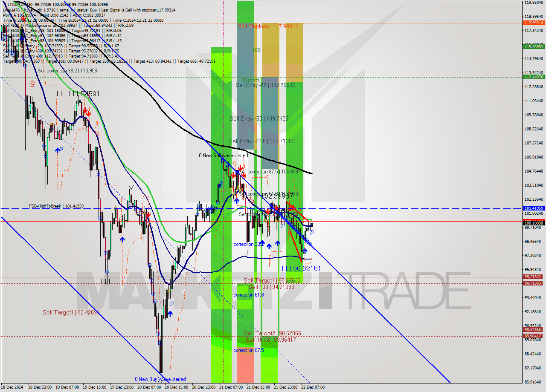Click '19 Dec 07:00' on time axis
Screen dimensions: 546x392
[x=67, y=388]
